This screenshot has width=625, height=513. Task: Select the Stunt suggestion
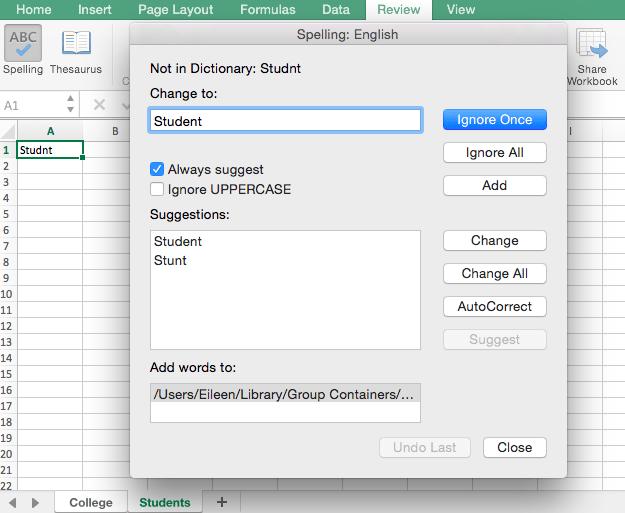170,261
